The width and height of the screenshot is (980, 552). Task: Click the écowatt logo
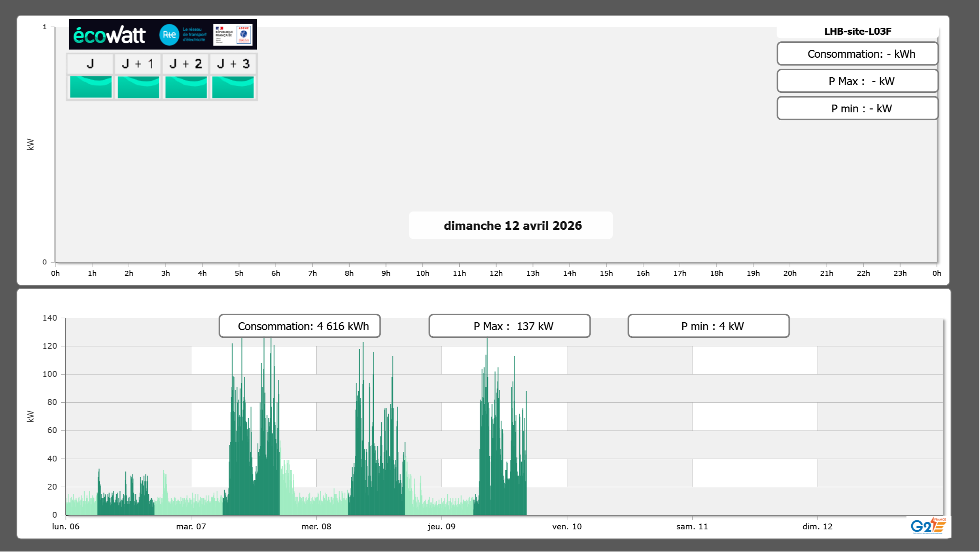click(110, 35)
